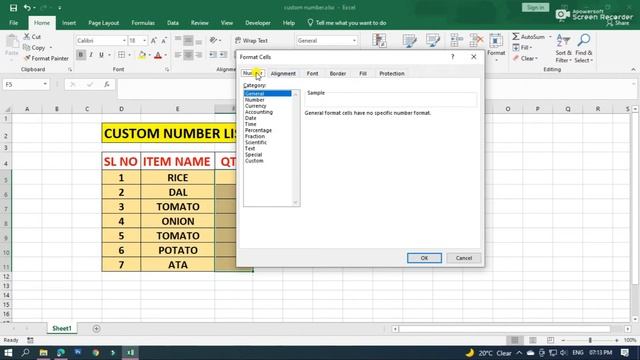Select Number category in list
This screenshot has height=360, width=640.
click(255, 100)
